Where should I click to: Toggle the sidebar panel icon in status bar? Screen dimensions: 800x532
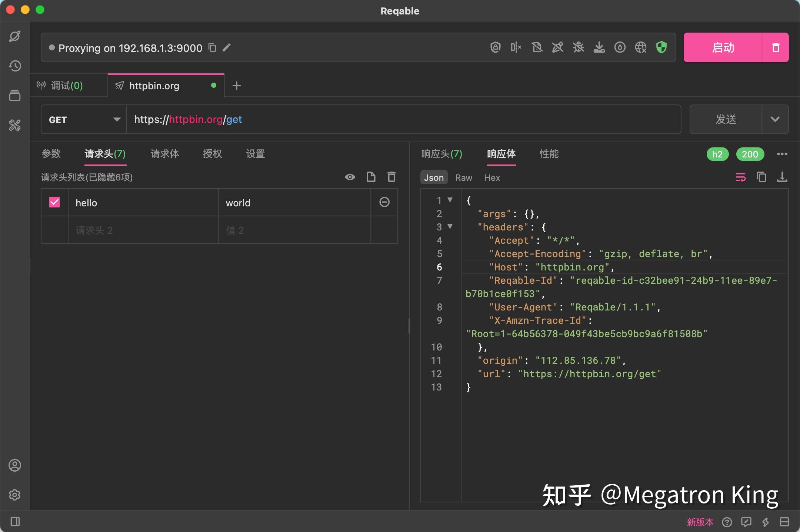pos(15,522)
